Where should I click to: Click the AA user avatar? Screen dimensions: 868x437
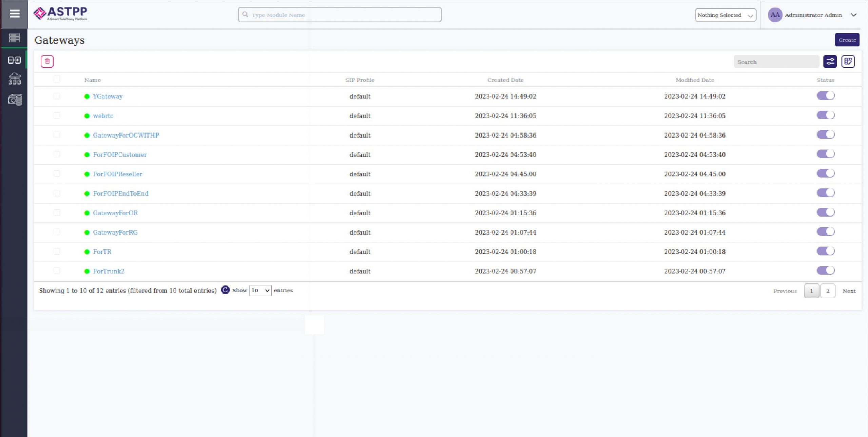tap(775, 15)
